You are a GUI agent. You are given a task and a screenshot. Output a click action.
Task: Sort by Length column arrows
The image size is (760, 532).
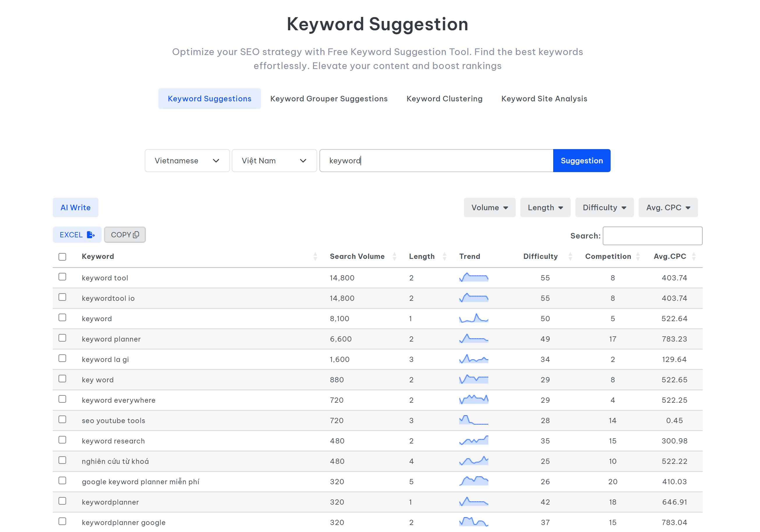click(x=445, y=256)
